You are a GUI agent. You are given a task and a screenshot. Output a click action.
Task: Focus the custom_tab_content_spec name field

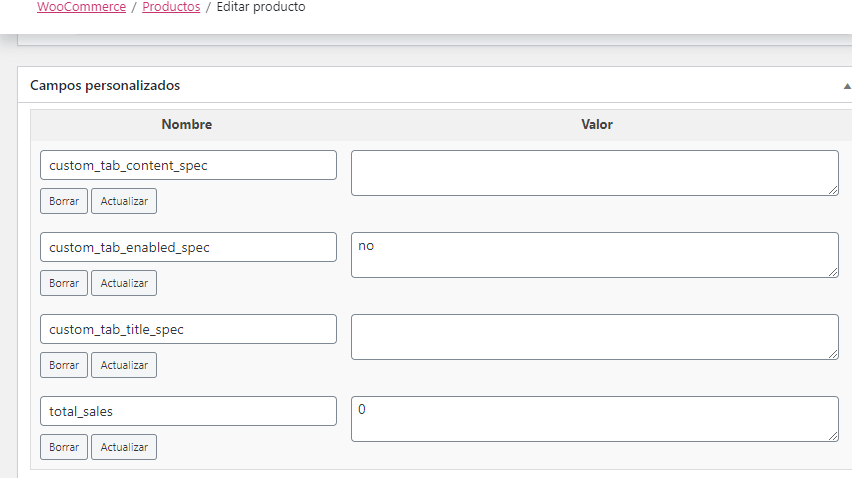click(x=188, y=165)
